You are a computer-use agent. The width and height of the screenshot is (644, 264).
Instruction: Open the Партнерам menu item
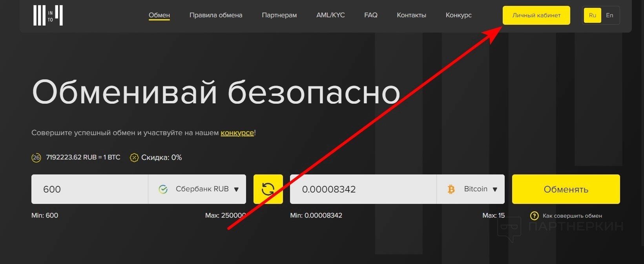[x=279, y=15]
